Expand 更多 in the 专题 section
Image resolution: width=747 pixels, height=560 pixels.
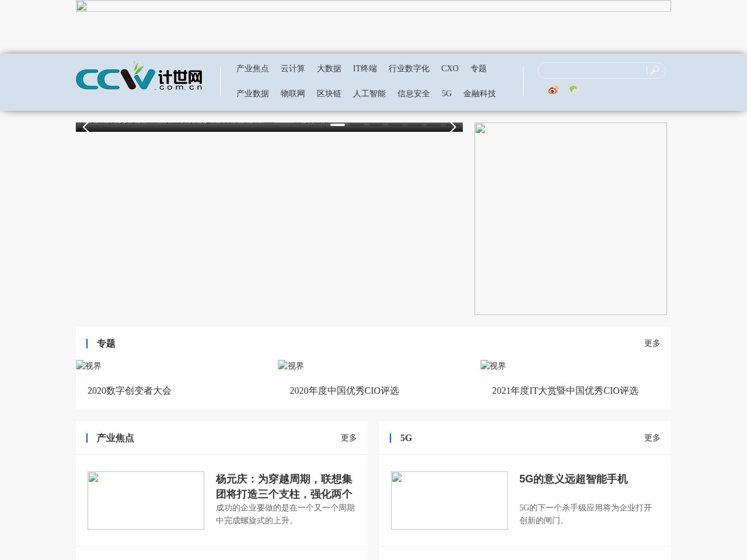click(652, 344)
